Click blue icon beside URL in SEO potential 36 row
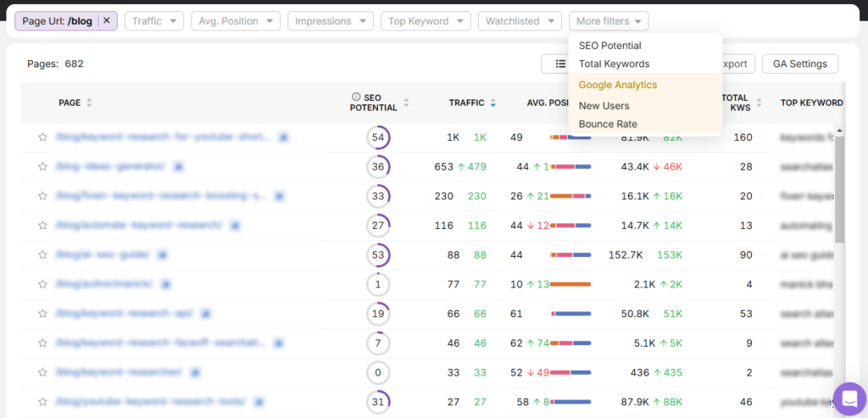The height and width of the screenshot is (418, 868). pos(180,166)
